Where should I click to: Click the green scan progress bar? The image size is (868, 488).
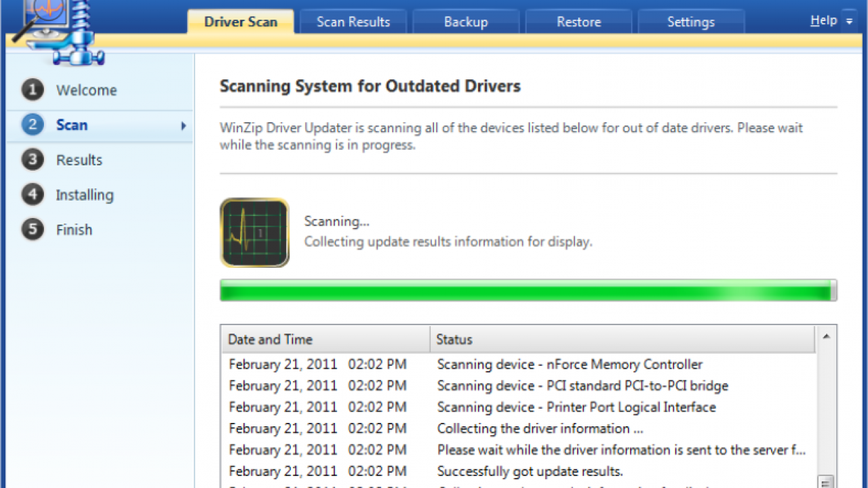point(528,291)
